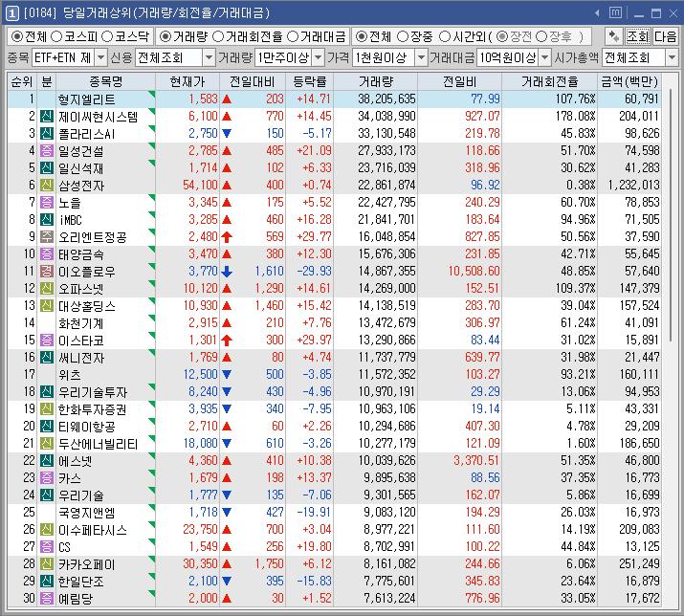This screenshot has height=616, width=684.
Task: Select the 국영지앤엠 stock name
Action: 87,513
